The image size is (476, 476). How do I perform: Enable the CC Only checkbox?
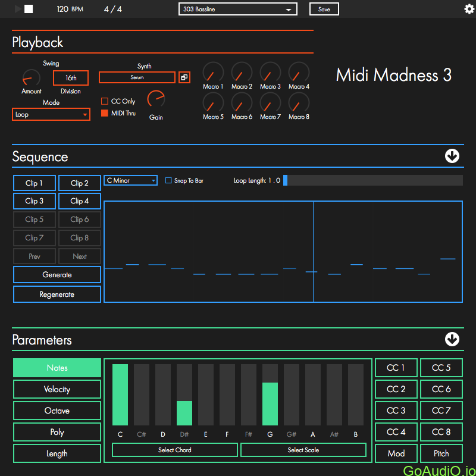105,101
